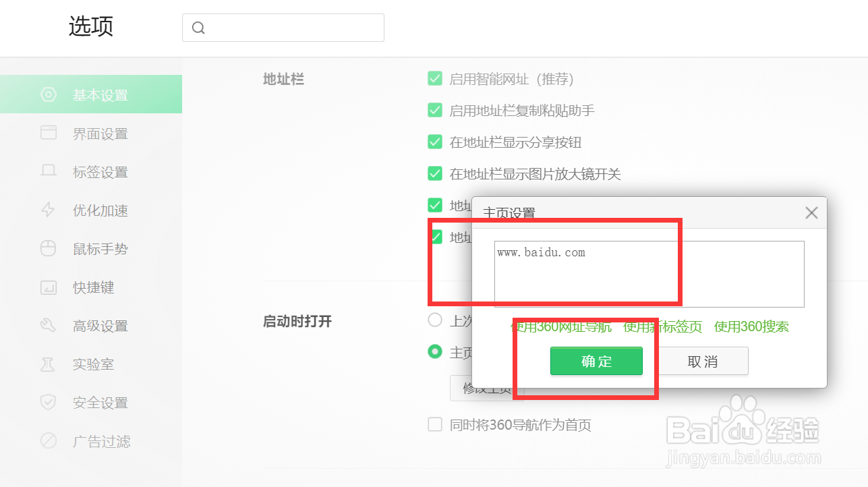The height and width of the screenshot is (487, 868).
Task: Click the 使用360搜索 link
Action: coord(751,326)
